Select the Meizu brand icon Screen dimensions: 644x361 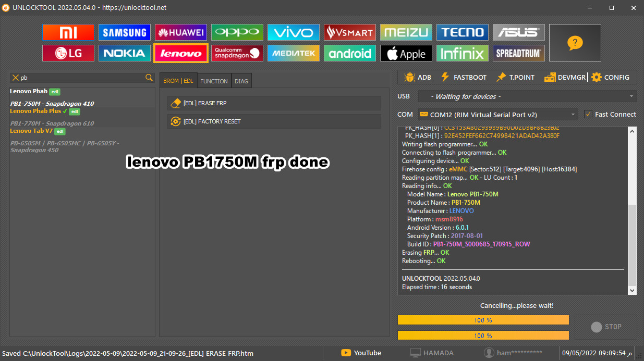pyautogui.click(x=406, y=32)
